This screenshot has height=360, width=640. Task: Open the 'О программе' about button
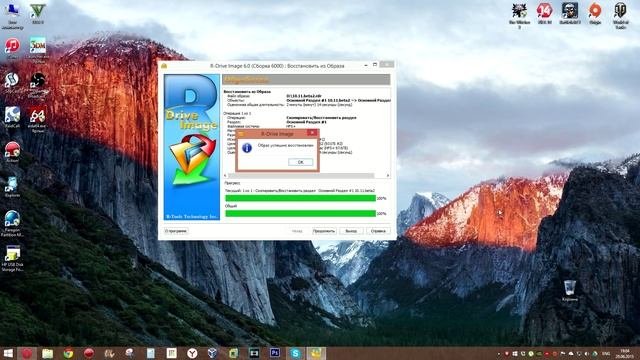(x=176, y=231)
